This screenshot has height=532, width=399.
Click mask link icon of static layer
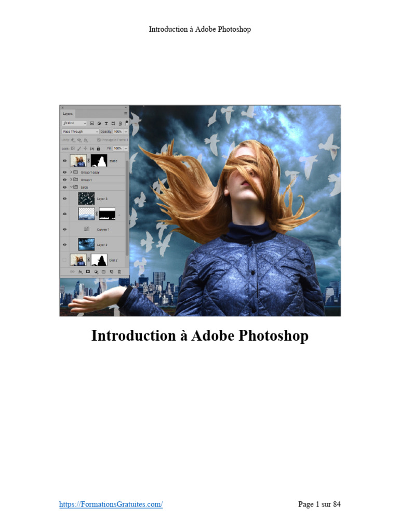[88, 161]
